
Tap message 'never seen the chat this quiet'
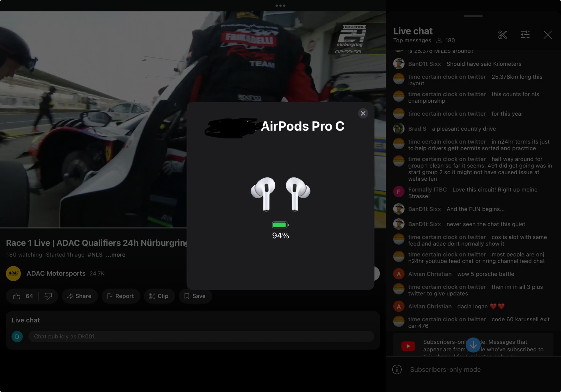click(486, 224)
